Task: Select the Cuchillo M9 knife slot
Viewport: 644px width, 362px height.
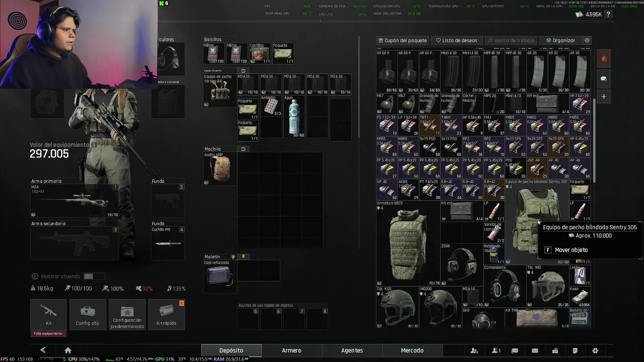Action: 168,243
